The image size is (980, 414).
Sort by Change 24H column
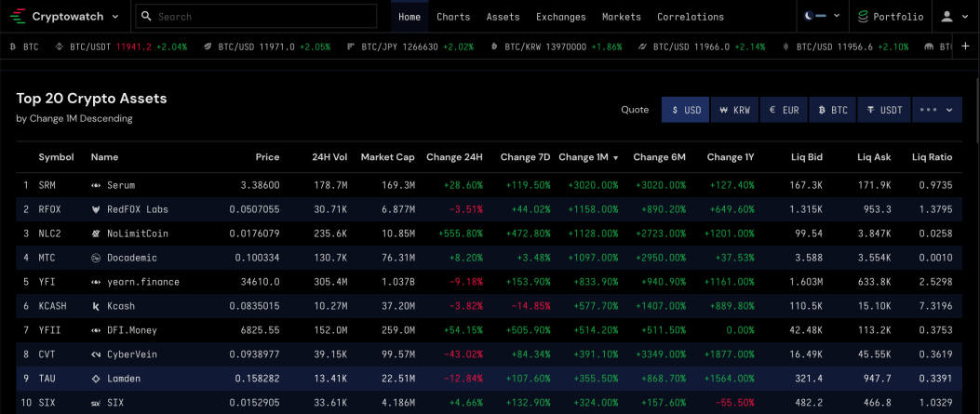point(454,157)
